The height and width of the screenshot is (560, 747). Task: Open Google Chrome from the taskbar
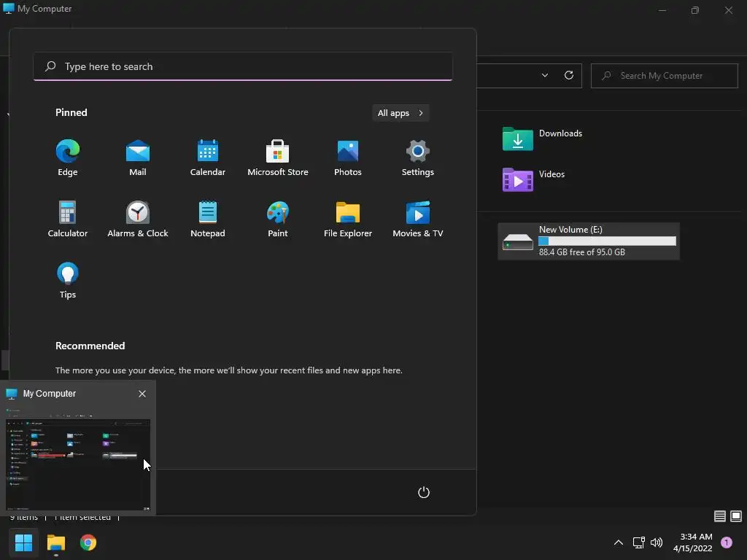pyautogui.click(x=88, y=542)
